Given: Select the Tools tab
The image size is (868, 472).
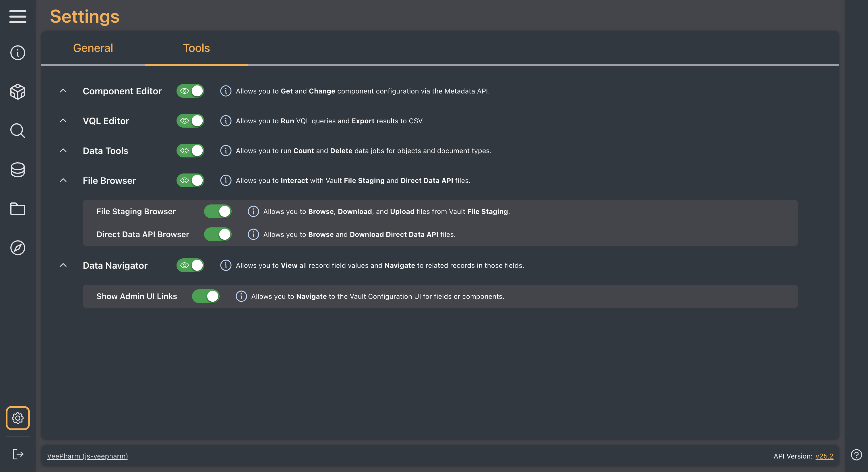Looking at the screenshot, I should (196, 48).
